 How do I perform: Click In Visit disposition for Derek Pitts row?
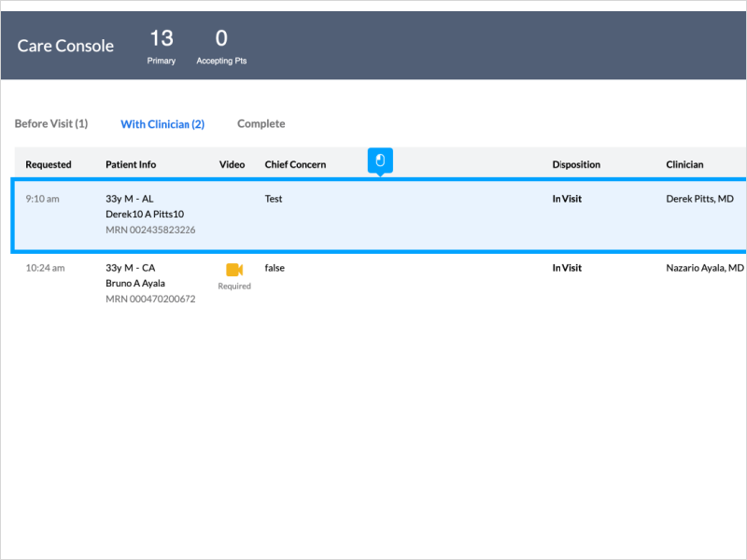(x=567, y=199)
